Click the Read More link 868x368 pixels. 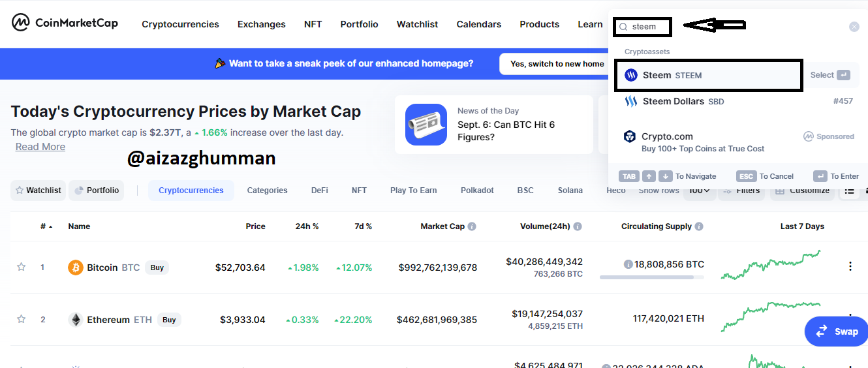40,147
